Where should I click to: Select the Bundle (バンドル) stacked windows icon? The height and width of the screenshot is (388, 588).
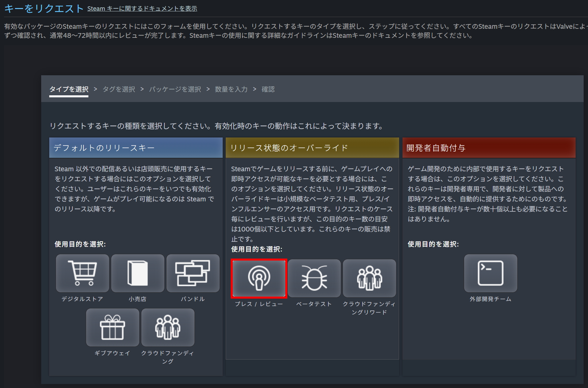193,273
